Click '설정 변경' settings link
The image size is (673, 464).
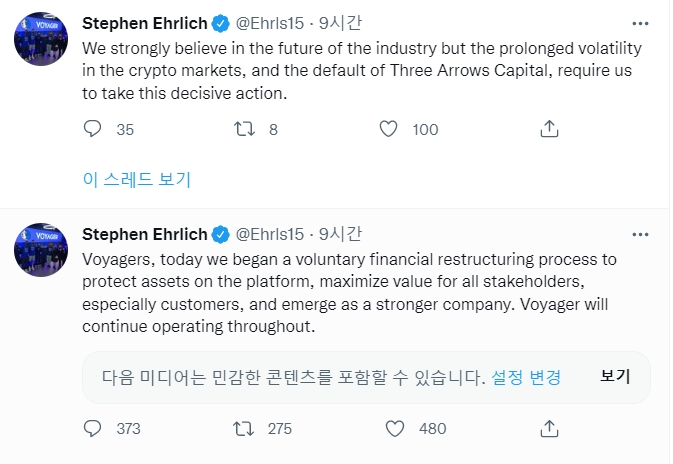[527, 377]
